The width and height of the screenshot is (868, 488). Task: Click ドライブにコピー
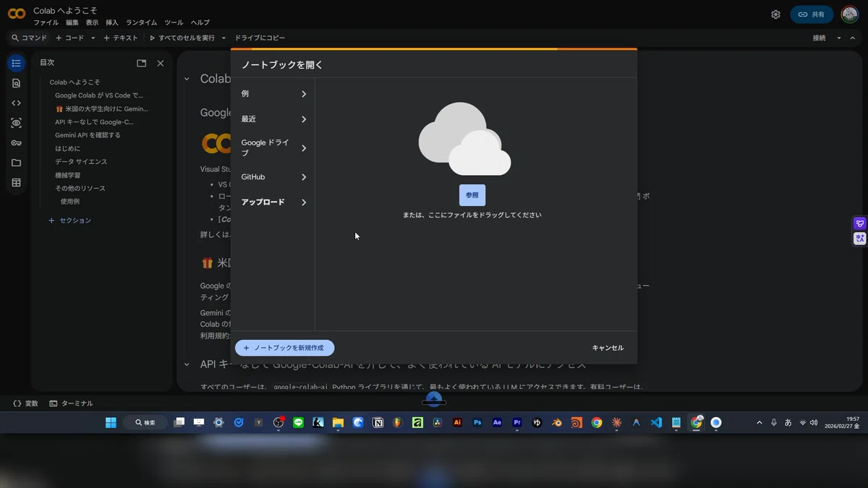[x=260, y=38]
